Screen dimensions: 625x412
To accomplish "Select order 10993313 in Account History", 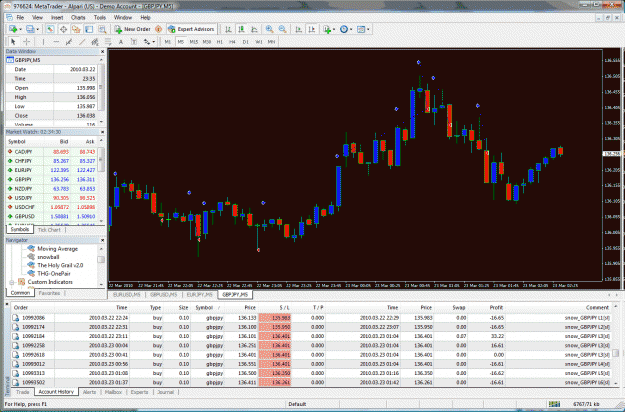I will click(312, 373).
